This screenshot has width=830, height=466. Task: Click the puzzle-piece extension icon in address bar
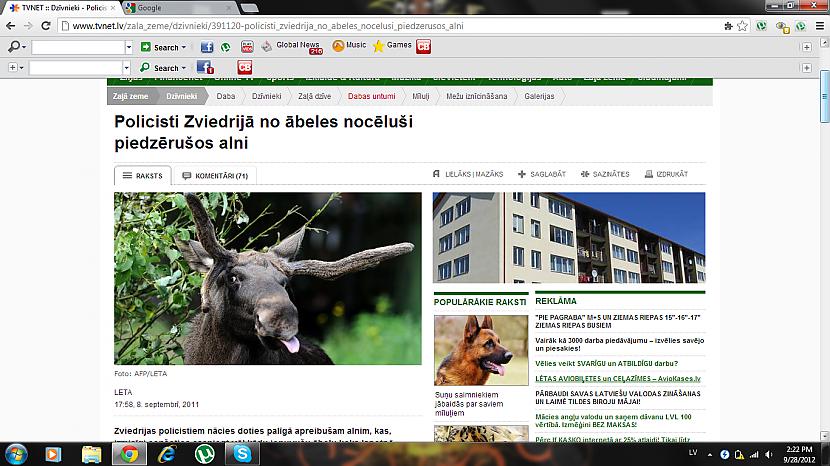click(728, 25)
